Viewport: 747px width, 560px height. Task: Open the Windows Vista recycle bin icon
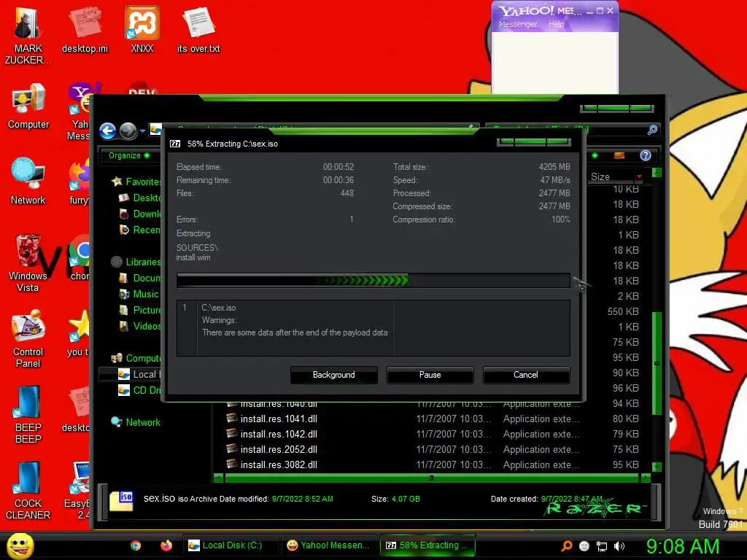(x=28, y=262)
